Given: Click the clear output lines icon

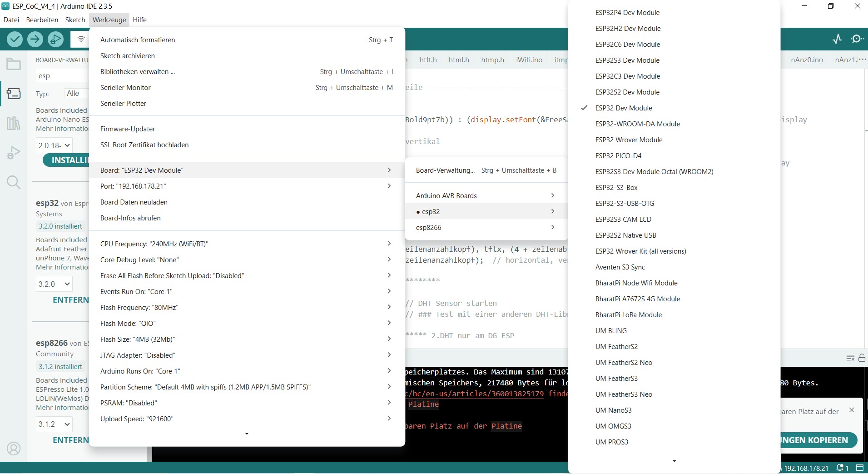Looking at the screenshot, I should tap(850, 358).
